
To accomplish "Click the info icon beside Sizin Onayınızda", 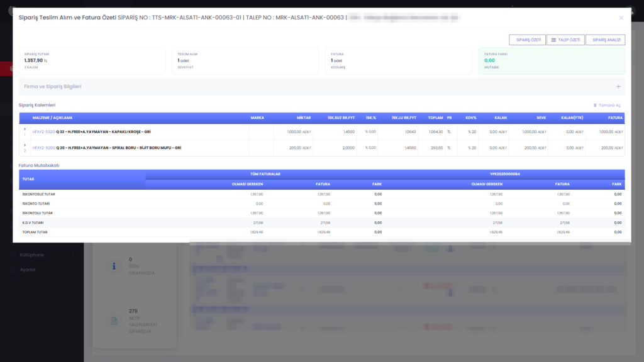I will pyautogui.click(x=114, y=266).
